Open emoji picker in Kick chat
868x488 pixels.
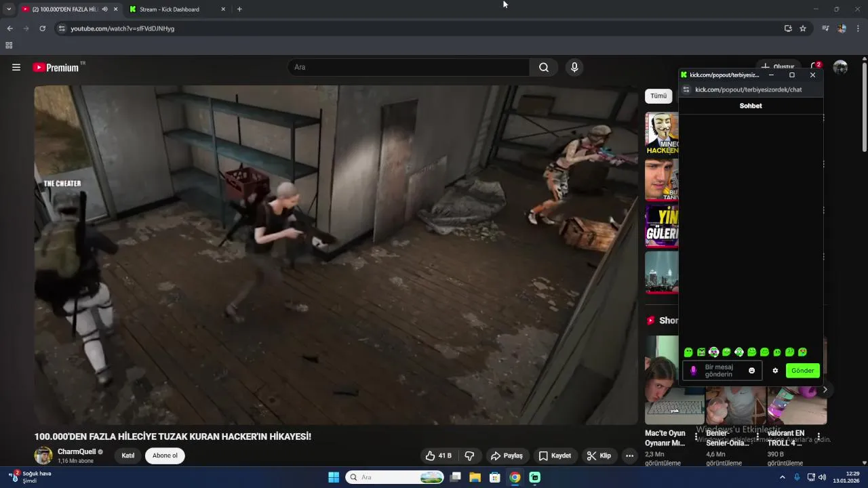pyautogui.click(x=751, y=370)
